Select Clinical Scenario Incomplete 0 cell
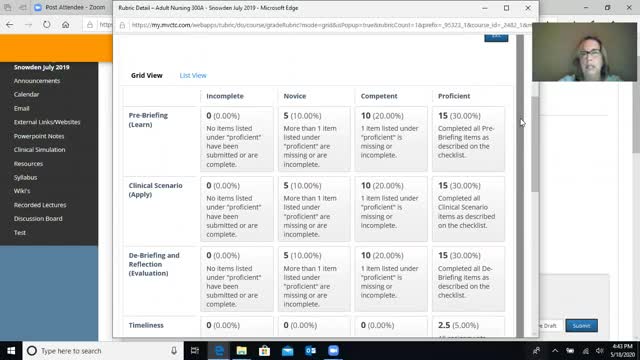The image size is (640, 360). (237, 209)
